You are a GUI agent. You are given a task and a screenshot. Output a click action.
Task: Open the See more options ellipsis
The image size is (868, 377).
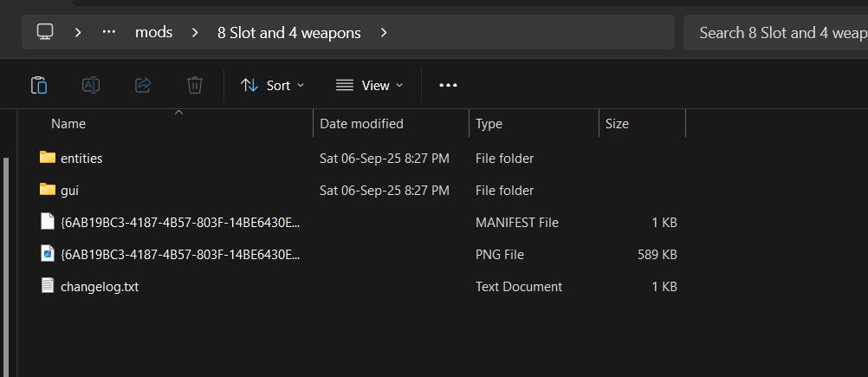448,85
